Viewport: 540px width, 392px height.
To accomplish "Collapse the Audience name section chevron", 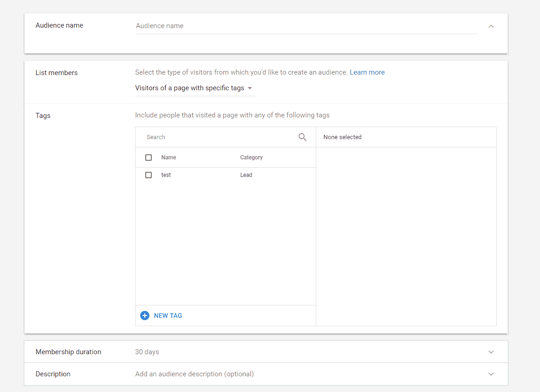I will (491, 26).
